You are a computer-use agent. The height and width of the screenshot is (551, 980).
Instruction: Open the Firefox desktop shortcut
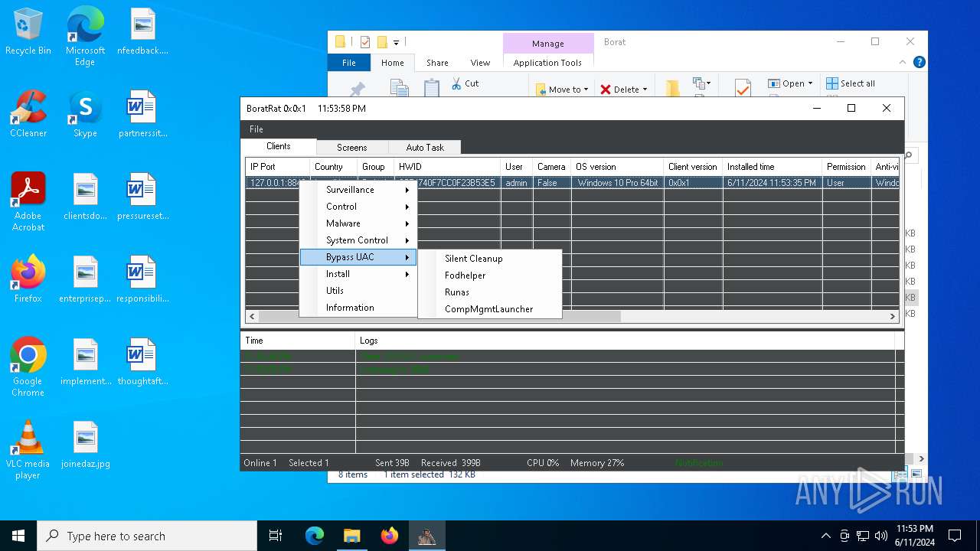pos(28,280)
